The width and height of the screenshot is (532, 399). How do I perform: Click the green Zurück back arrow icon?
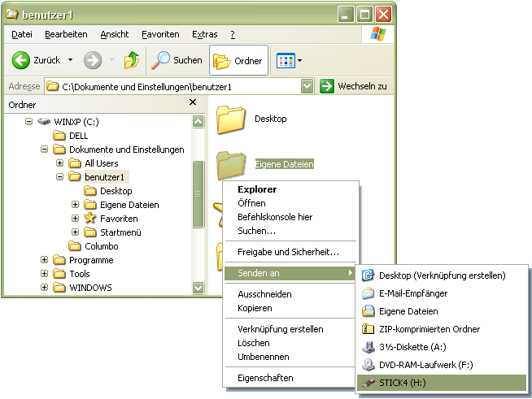click(20, 60)
